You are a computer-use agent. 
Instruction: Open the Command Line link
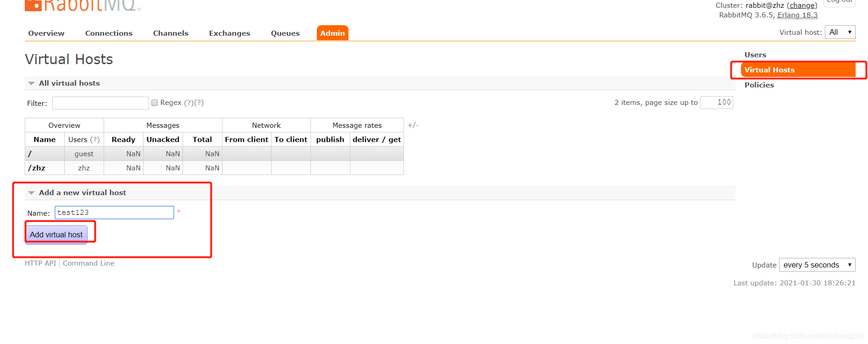click(x=88, y=263)
